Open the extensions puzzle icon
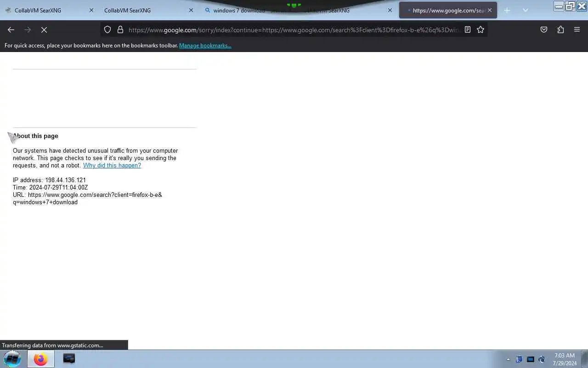The width and height of the screenshot is (588, 368). tap(560, 29)
